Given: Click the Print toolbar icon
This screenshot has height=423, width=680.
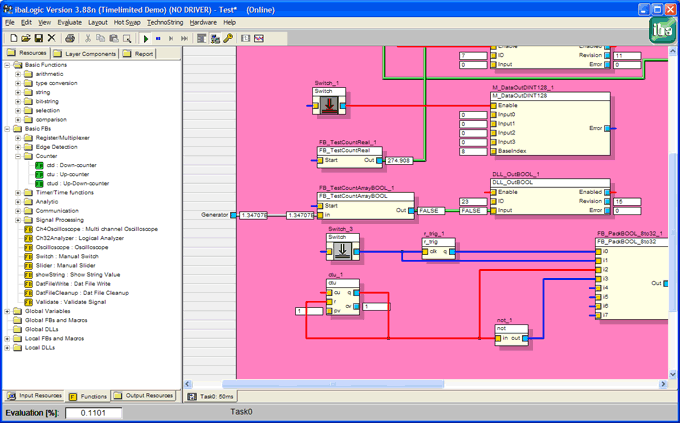Looking at the screenshot, I should click(x=70, y=38).
